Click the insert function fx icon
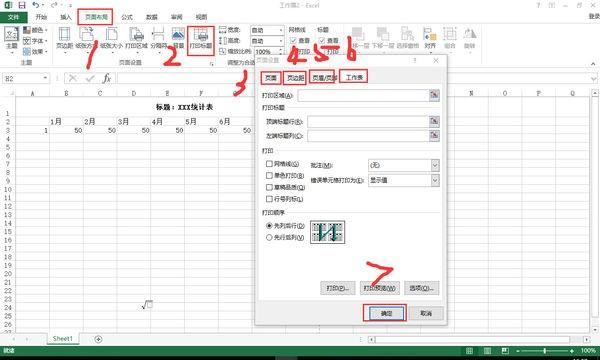 [x=107, y=78]
